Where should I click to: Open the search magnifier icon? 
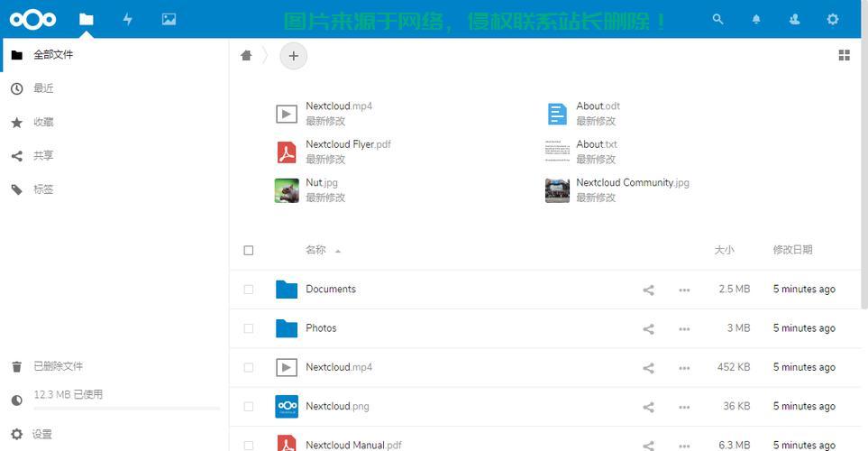(x=718, y=19)
